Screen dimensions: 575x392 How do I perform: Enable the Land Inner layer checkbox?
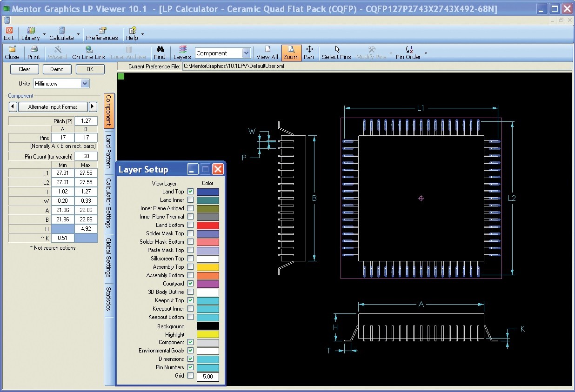[x=191, y=200]
